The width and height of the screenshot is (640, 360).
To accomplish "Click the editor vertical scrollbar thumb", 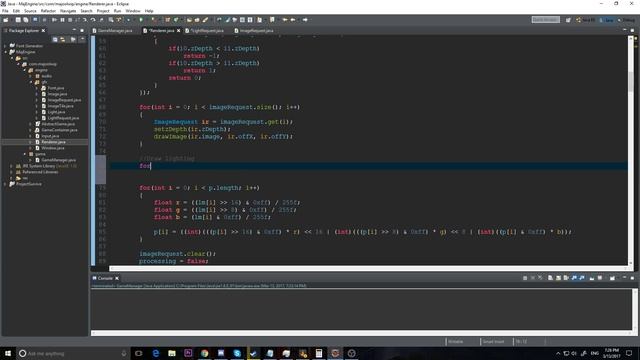I will (631, 82).
